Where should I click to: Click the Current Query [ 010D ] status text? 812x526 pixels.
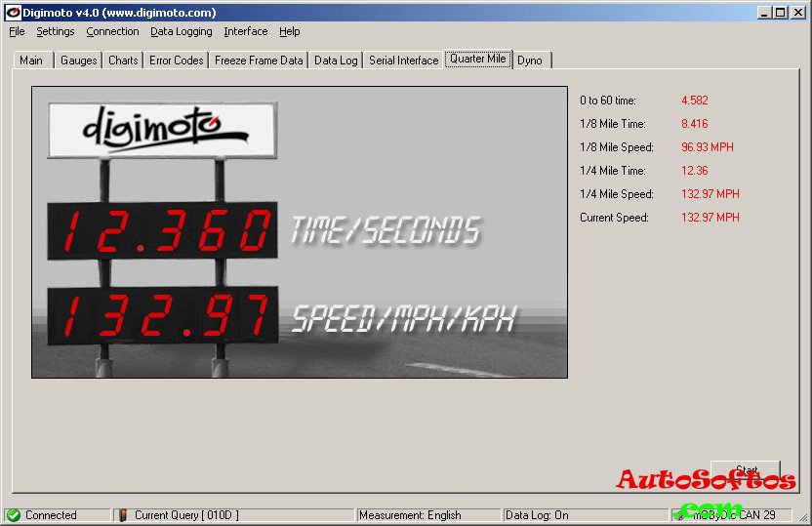pos(186,515)
